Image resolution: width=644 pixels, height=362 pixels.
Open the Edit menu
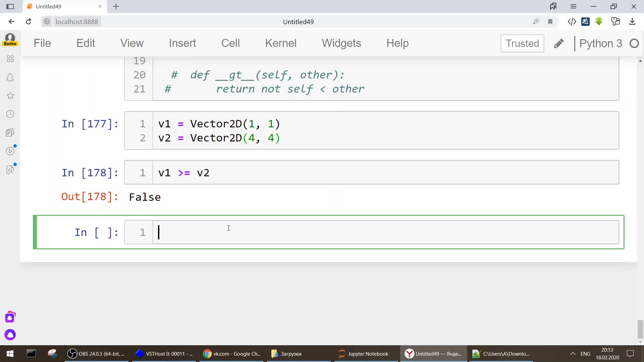coord(86,43)
